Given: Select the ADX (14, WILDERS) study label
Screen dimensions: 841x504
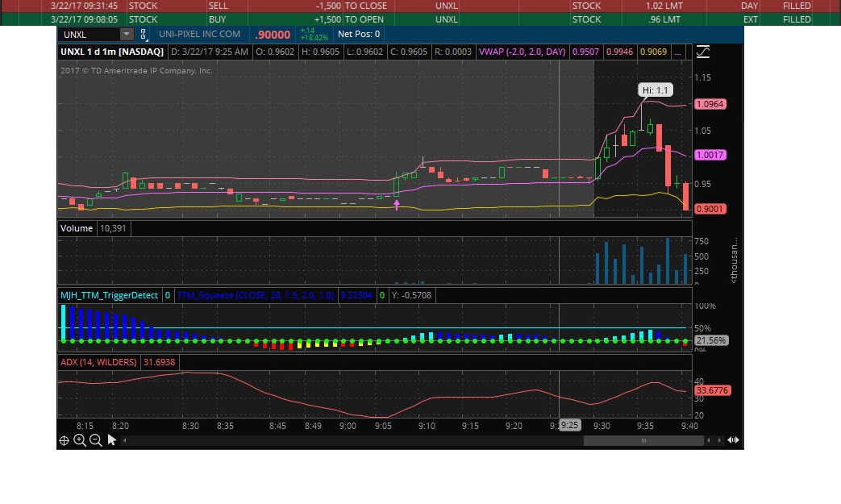Looking at the screenshot, I should 98,362.
